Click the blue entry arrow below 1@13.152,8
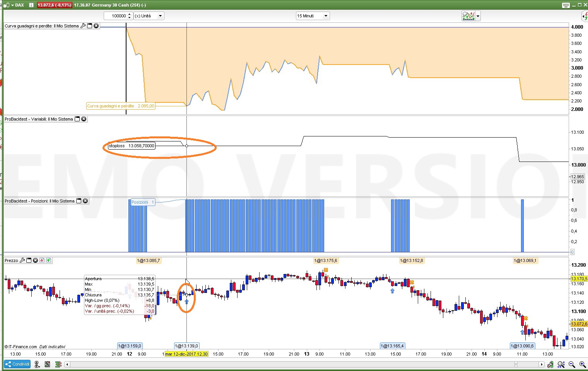588x371 pixels. pyautogui.click(x=392, y=291)
